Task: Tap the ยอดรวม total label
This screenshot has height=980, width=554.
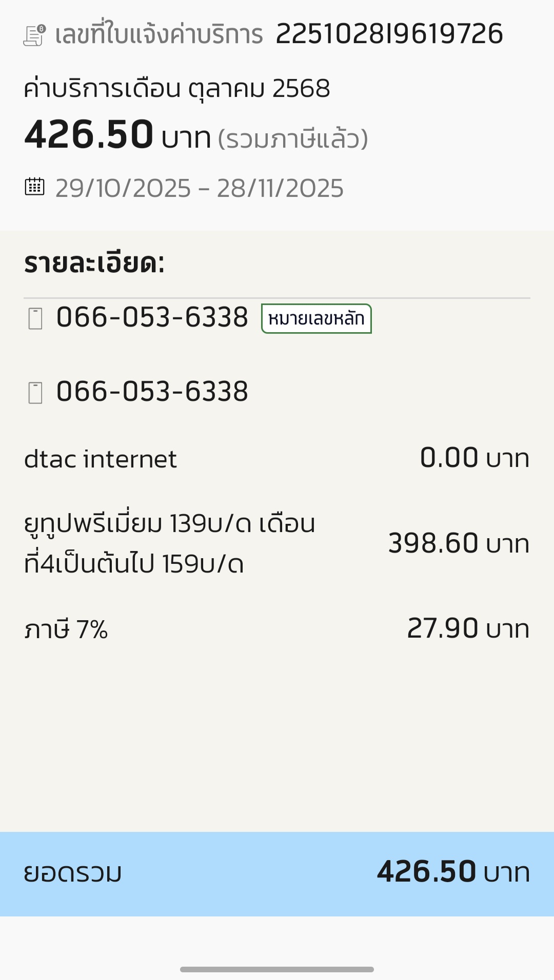Action: coord(73,873)
